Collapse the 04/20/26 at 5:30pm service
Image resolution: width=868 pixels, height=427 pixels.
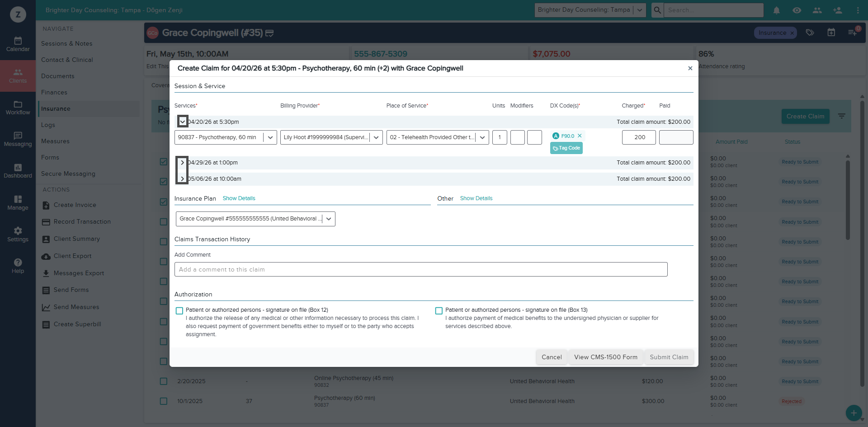pos(182,122)
